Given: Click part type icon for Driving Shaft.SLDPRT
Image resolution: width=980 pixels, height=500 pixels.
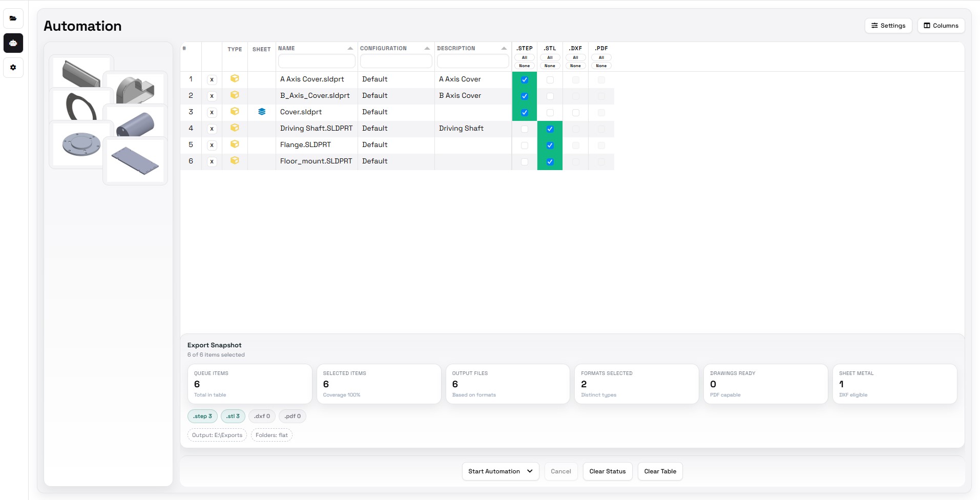Looking at the screenshot, I should (x=235, y=128).
